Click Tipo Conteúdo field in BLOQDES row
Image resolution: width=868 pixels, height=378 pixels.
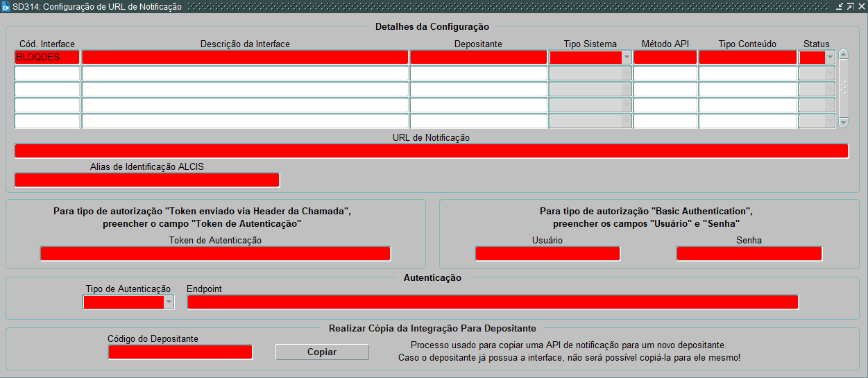pyautogui.click(x=748, y=58)
